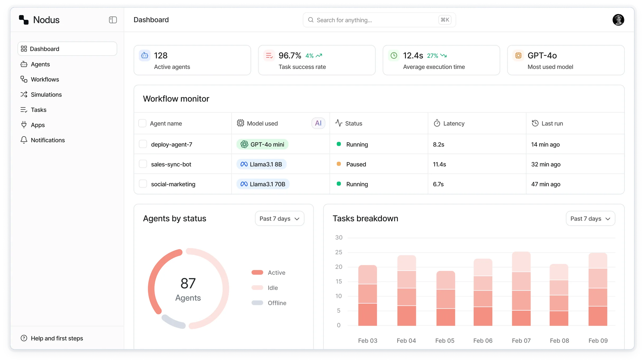Click the Apps plug icon in sidebar

tap(24, 125)
